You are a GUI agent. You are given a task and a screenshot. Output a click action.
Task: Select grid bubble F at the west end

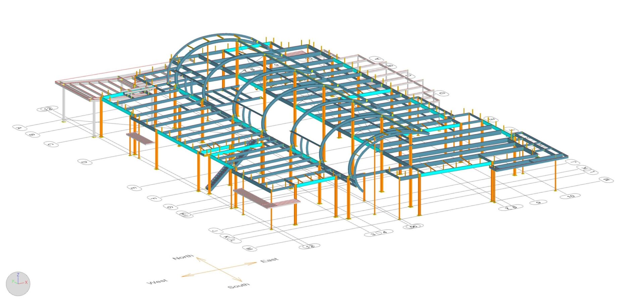tap(154, 199)
